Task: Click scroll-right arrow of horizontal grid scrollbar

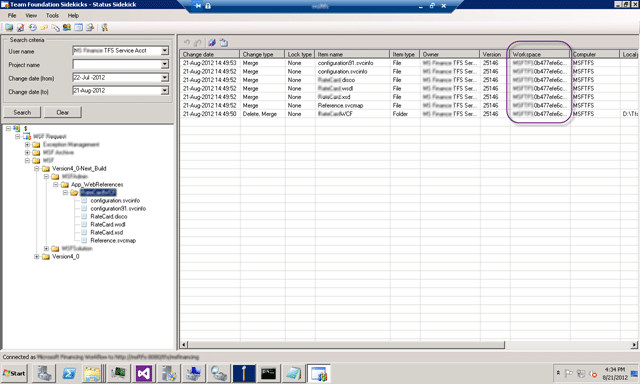Action: [x=634, y=345]
